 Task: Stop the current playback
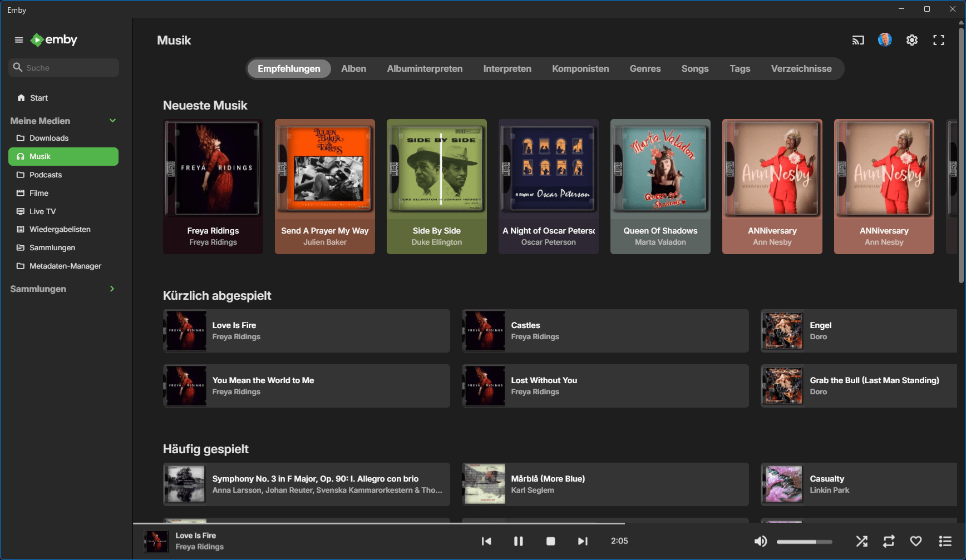(550, 541)
